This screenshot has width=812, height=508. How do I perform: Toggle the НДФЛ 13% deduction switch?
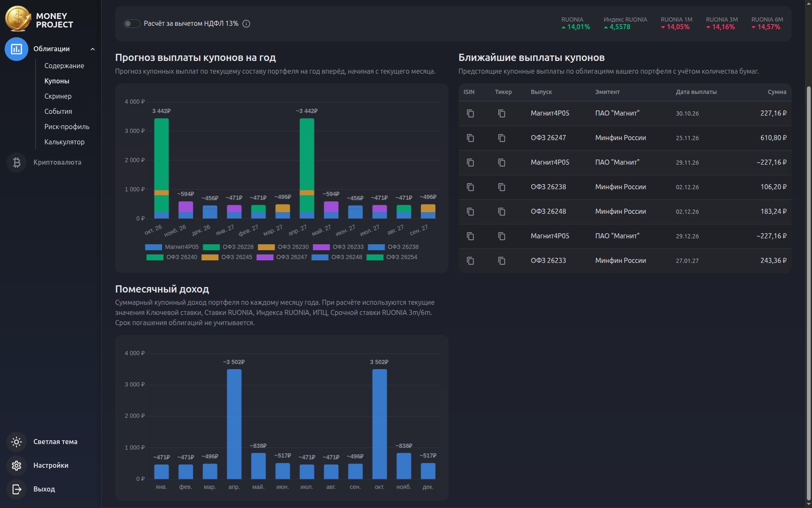132,24
